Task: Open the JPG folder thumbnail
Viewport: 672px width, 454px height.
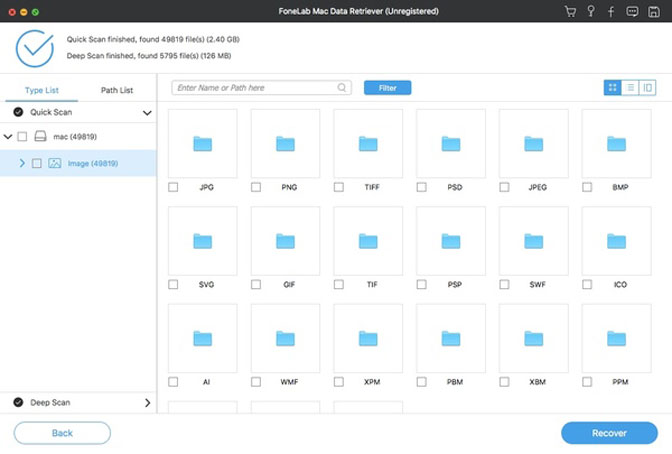Action: pyautogui.click(x=202, y=144)
